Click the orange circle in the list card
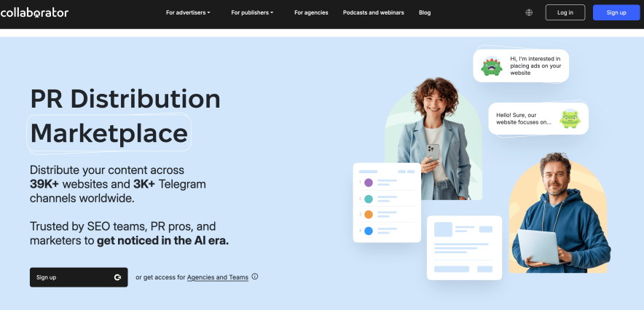This screenshot has height=310, width=644. click(368, 215)
